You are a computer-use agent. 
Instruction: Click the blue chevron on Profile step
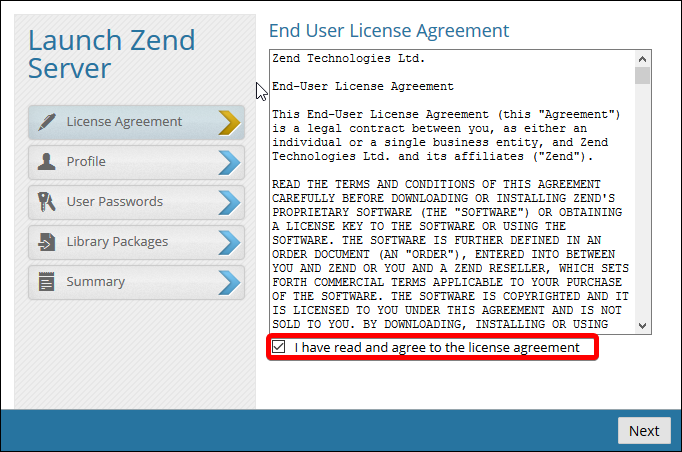pos(229,162)
